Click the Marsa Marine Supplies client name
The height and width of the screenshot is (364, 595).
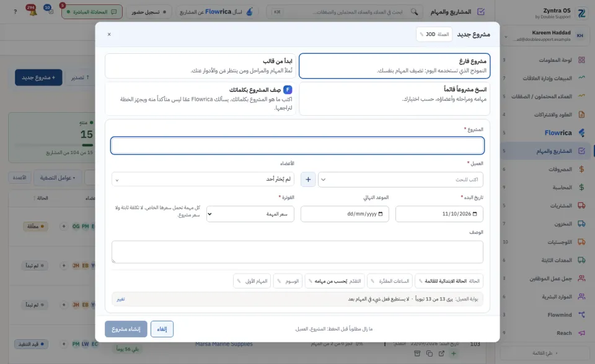pos(224,344)
